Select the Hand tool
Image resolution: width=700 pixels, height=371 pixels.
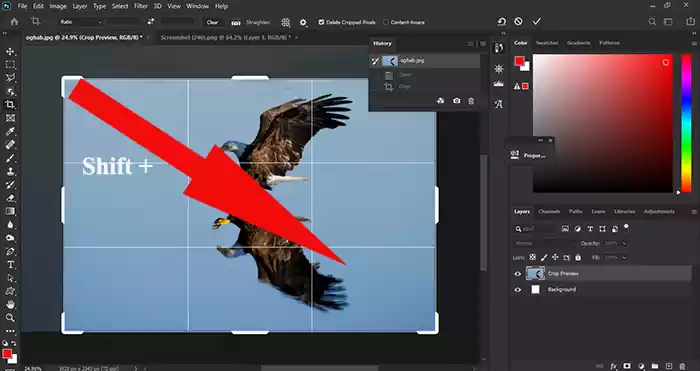pos(10,304)
